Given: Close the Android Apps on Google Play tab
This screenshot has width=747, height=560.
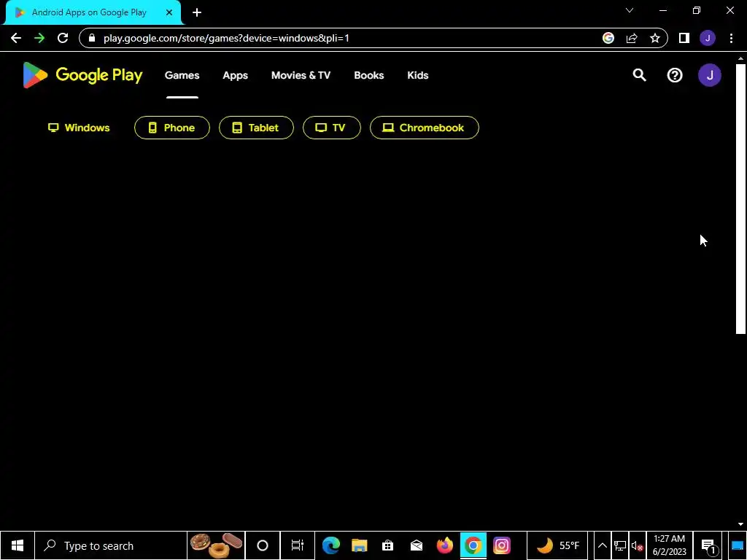Looking at the screenshot, I should coord(169,12).
